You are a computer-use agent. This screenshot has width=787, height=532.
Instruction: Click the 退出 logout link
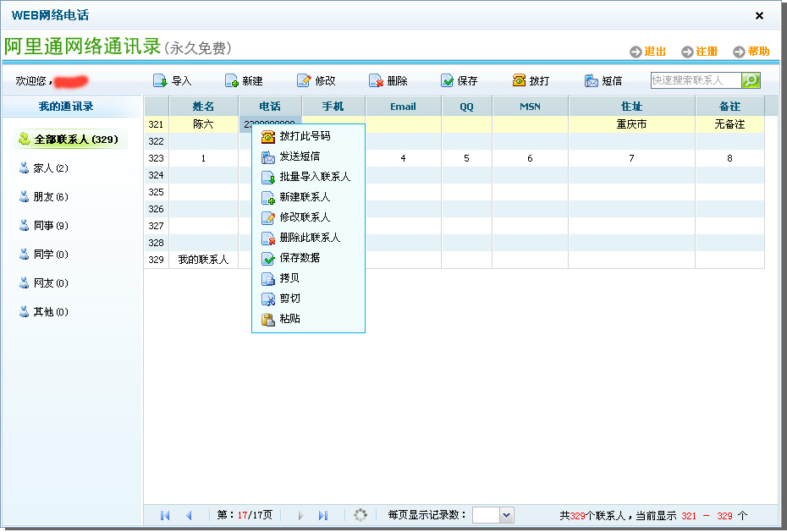coord(655,52)
